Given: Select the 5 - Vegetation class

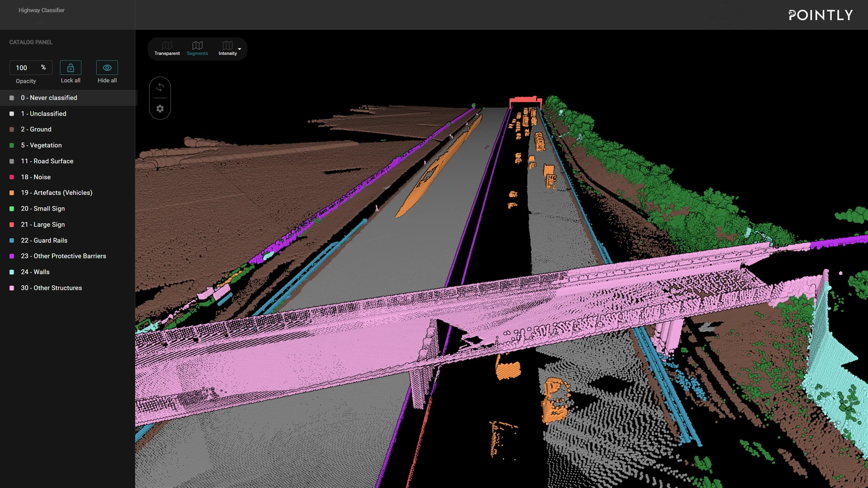Looking at the screenshot, I should pos(69,145).
